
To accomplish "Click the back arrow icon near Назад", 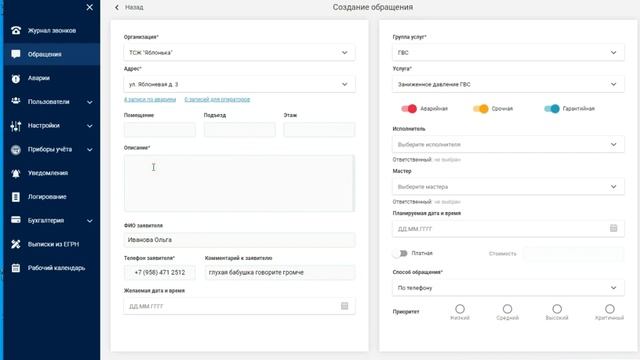I will click(117, 7).
